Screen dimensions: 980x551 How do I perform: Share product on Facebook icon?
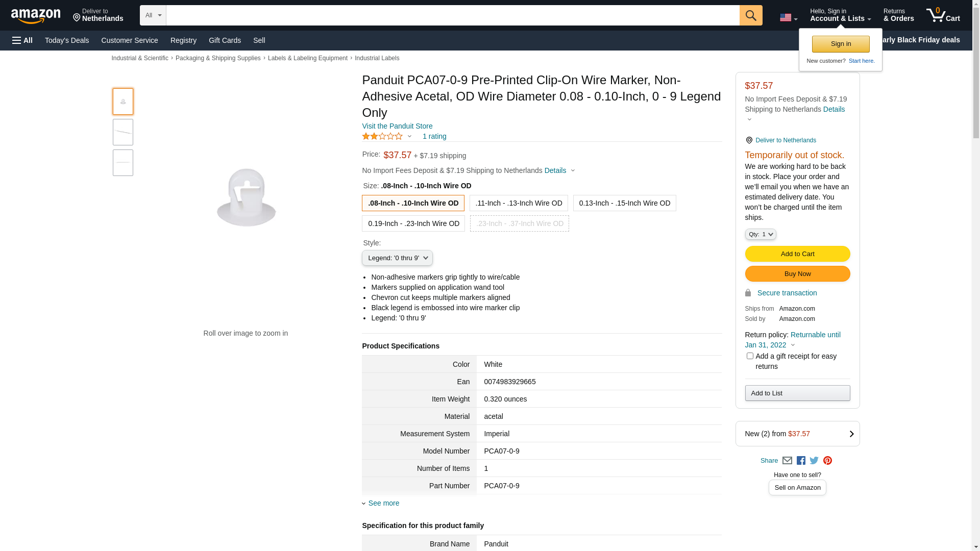(801, 461)
